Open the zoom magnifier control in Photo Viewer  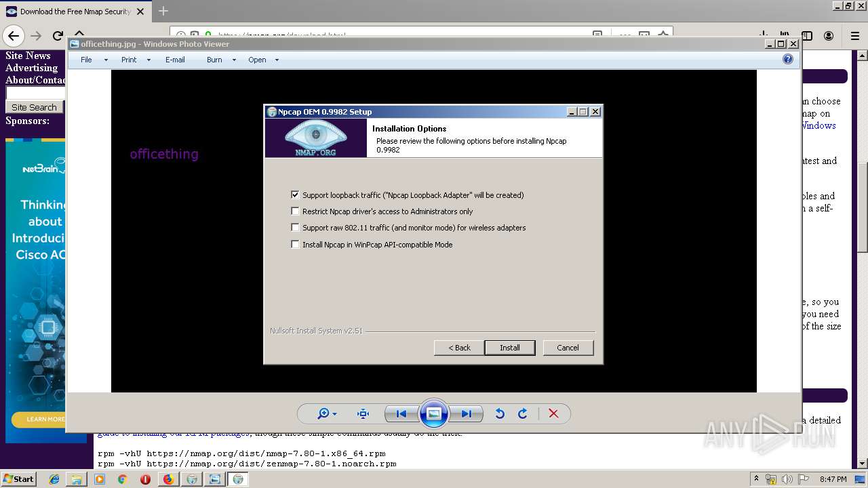327,414
